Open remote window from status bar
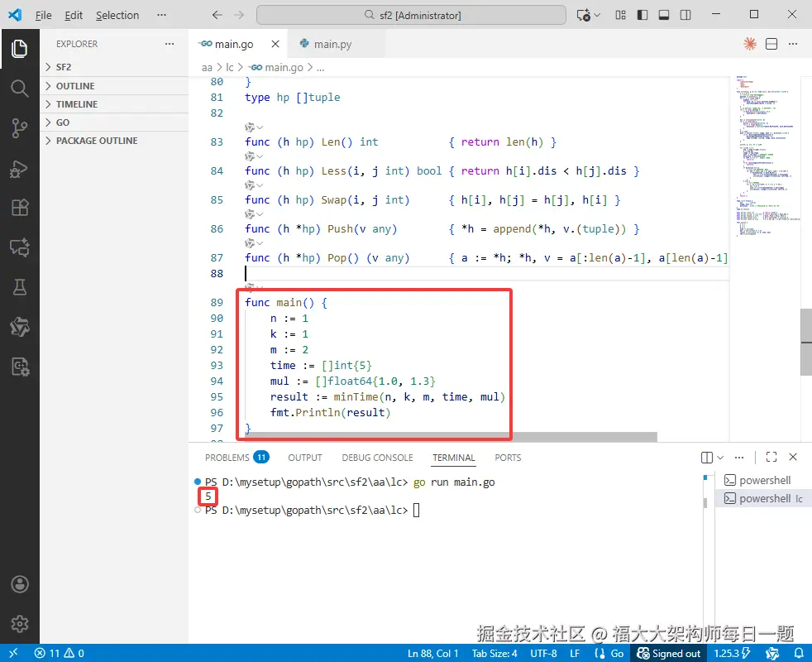Screen dimensions: 812x662 pos(13,653)
